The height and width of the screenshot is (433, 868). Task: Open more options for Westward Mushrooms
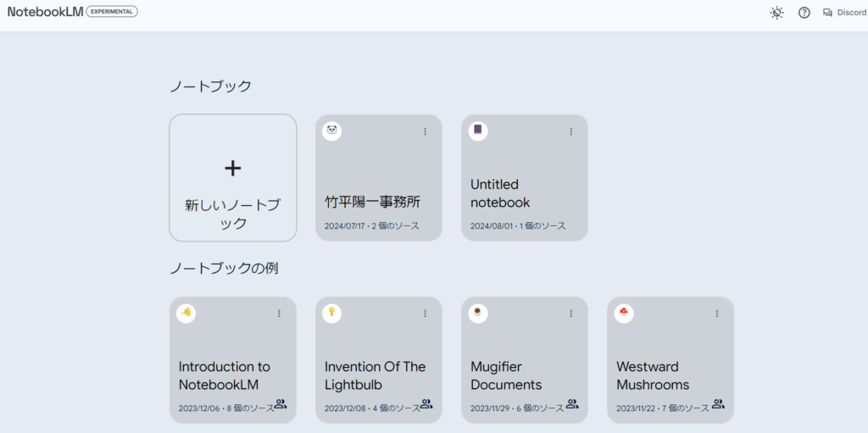(x=717, y=314)
